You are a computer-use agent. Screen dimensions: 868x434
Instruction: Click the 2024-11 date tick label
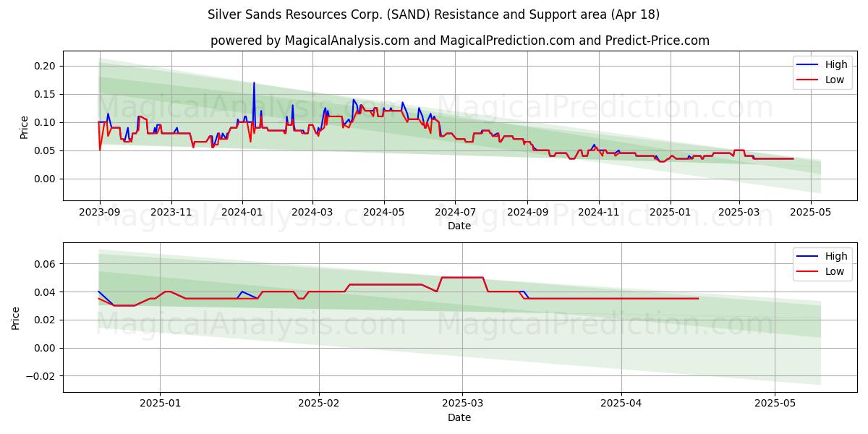click(x=598, y=213)
